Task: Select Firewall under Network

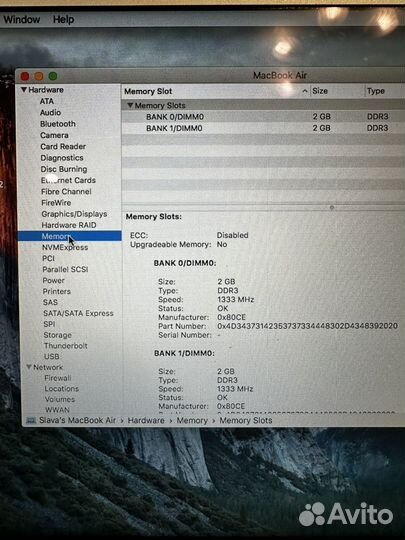Action: click(x=58, y=378)
